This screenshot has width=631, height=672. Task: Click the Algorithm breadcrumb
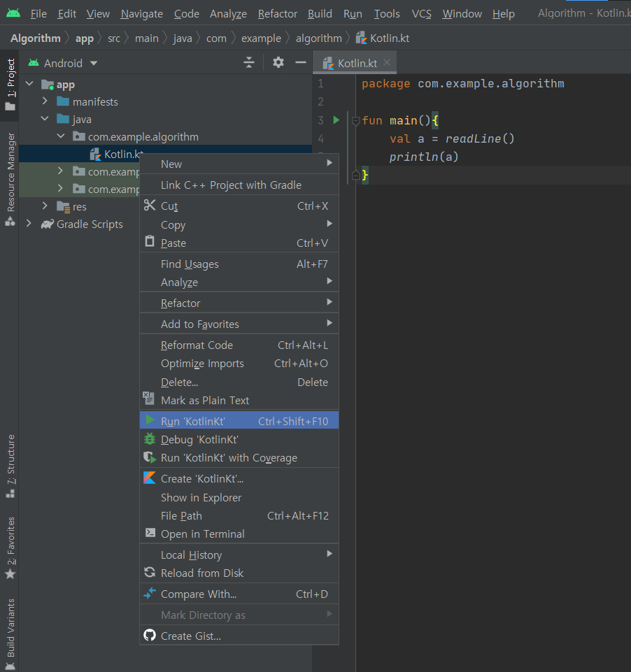point(36,38)
